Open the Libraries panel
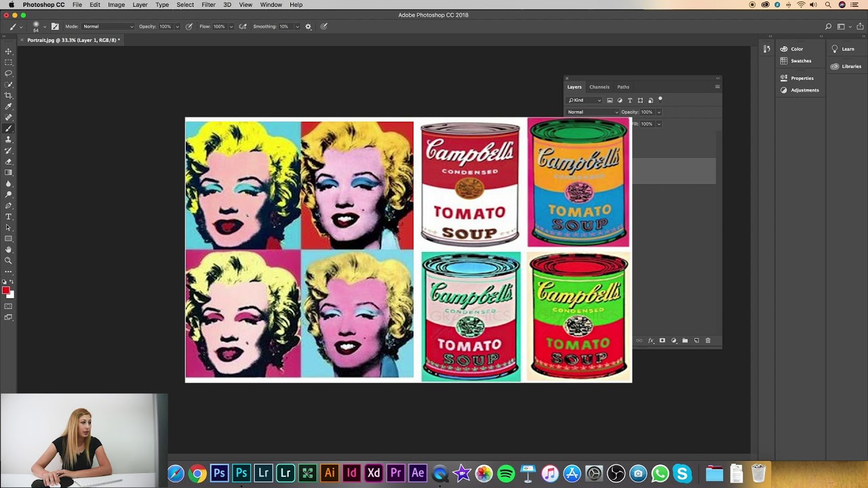 (x=846, y=66)
